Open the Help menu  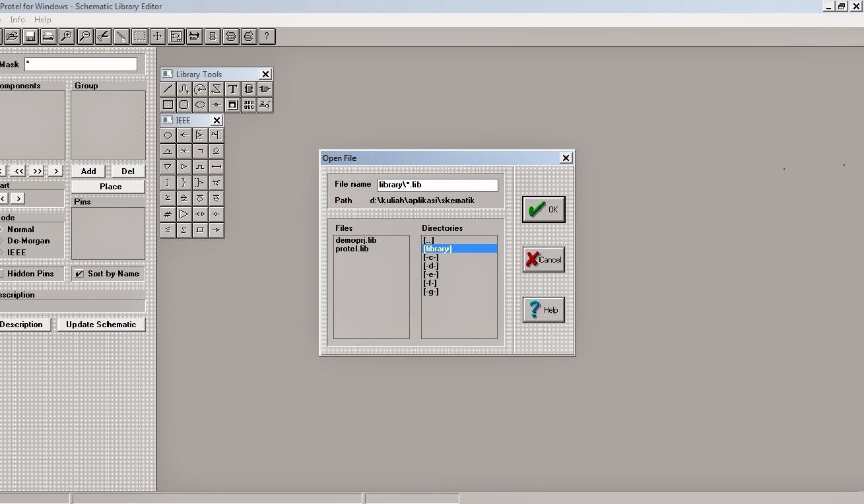pyautogui.click(x=42, y=19)
